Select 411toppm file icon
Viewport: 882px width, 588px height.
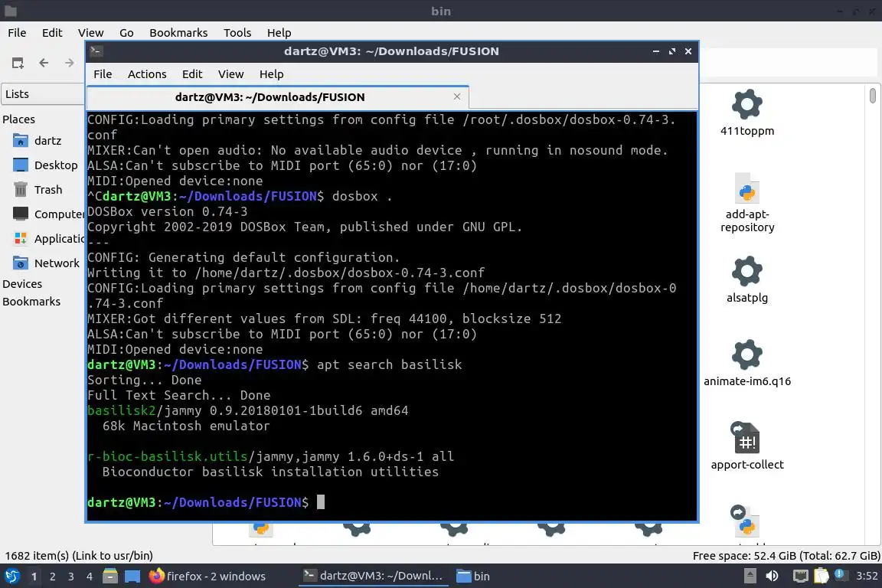pyautogui.click(x=747, y=104)
